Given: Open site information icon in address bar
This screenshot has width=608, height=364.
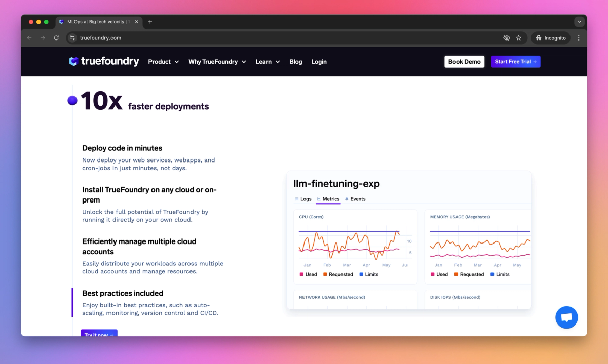Looking at the screenshot, I should pyautogui.click(x=72, y=38).
